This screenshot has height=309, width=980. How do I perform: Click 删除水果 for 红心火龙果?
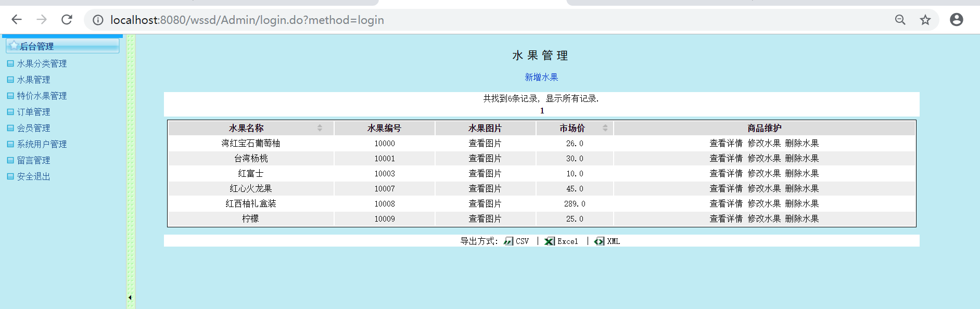[802, 188]
